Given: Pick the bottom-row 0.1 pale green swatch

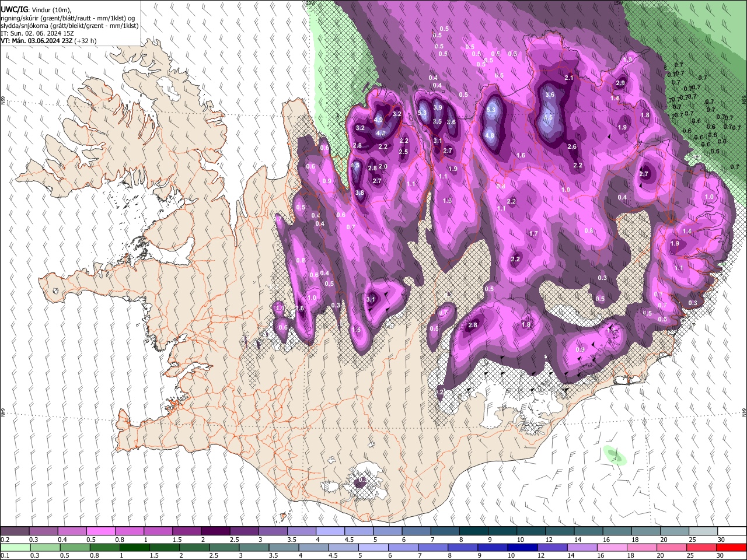Looking at the screenshot, I should [15, 547].
